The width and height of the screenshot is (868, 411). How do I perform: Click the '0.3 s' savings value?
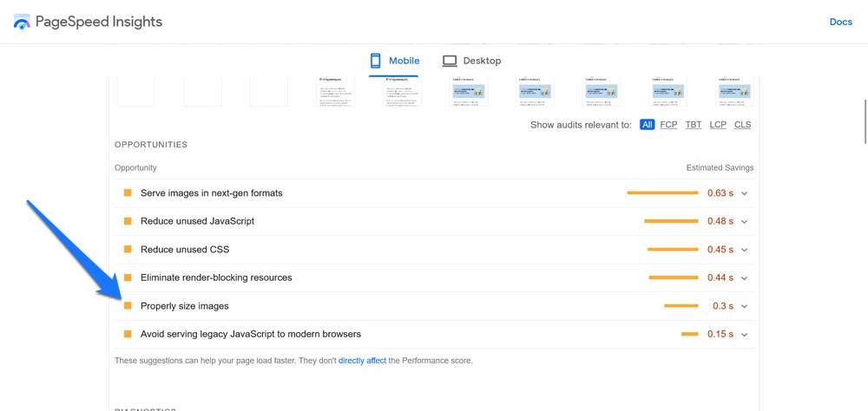pos(723,306)
